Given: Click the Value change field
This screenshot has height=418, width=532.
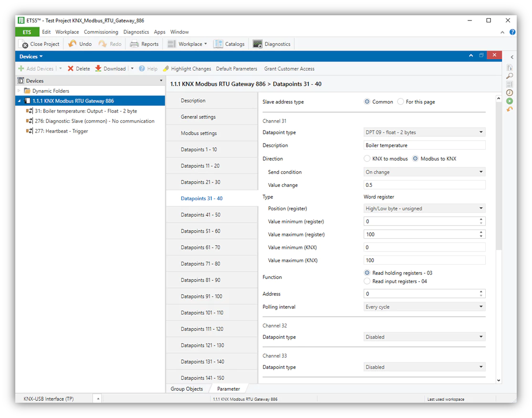Looking at the screenshot, I should pos(424,185).
